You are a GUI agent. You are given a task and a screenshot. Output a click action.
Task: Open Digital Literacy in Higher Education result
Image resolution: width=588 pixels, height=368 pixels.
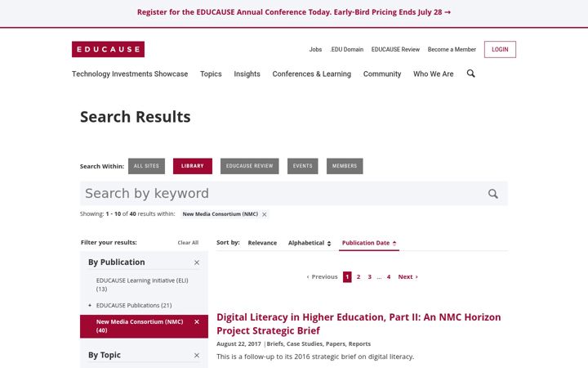click(x=359, y=324)
